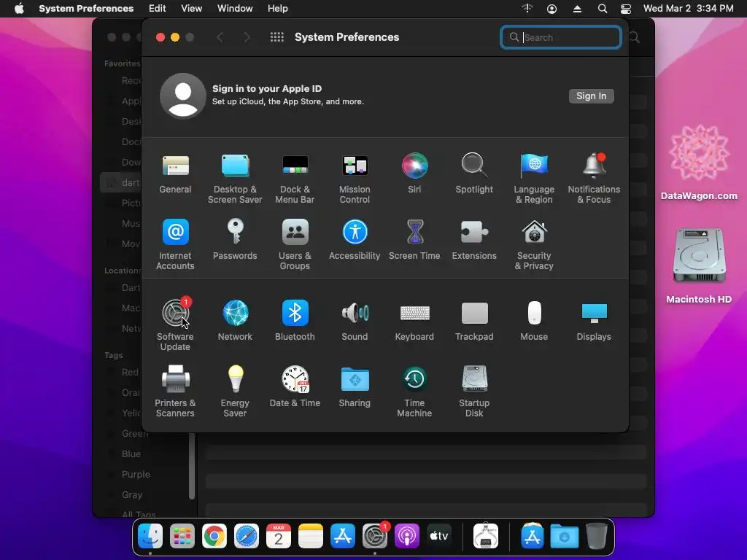Open Date & Time preferences
This screenshot has width=747, height=560.
point(295,386)
